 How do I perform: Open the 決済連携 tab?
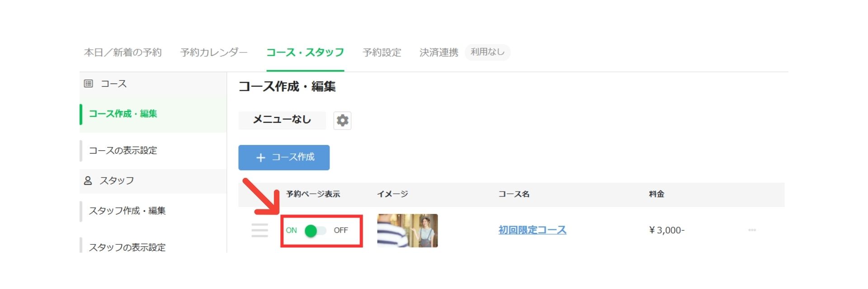pos(439,52)
